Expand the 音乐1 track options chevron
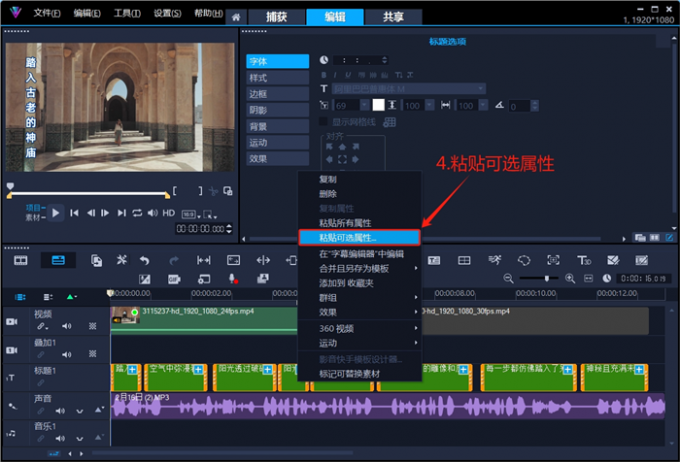This screenshot has width=680, height=462. (x=80, y=439)
